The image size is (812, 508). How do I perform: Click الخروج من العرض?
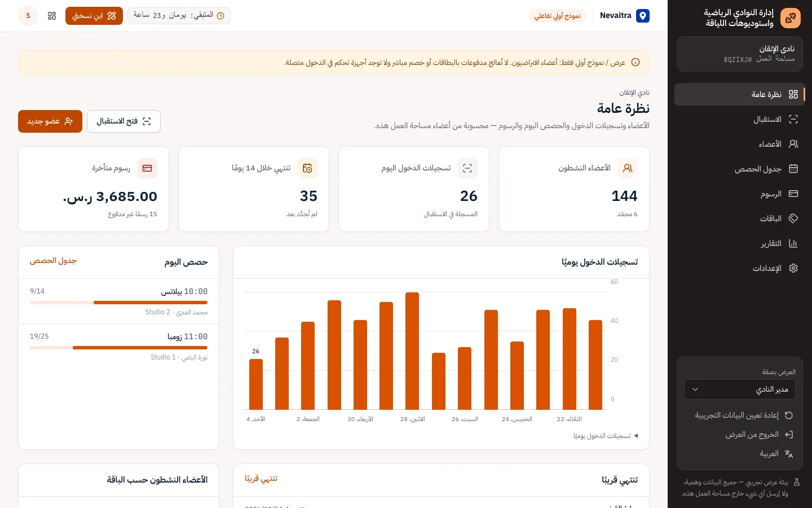click(x=739, y=435)
